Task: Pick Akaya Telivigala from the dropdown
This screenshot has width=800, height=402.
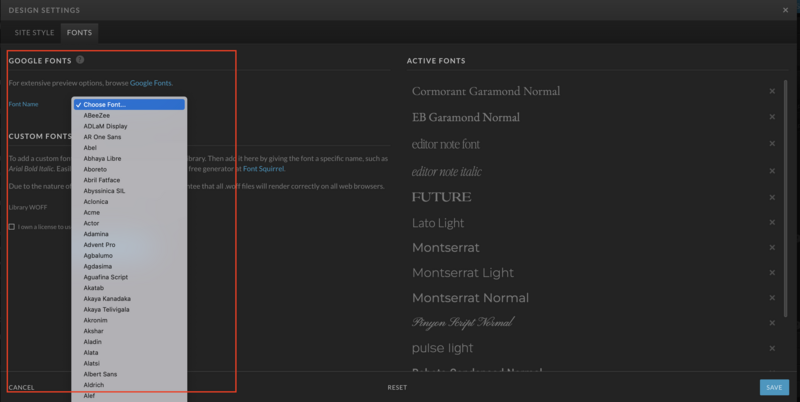Action: tap(129, 310)
